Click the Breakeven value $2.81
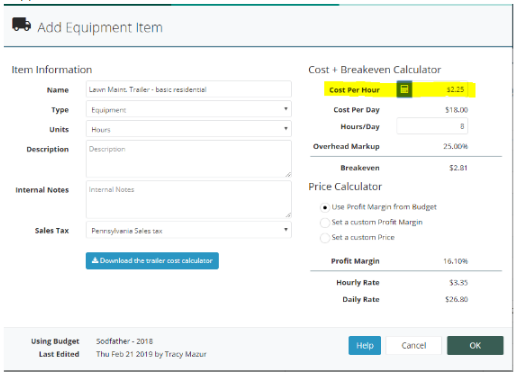 458,168
